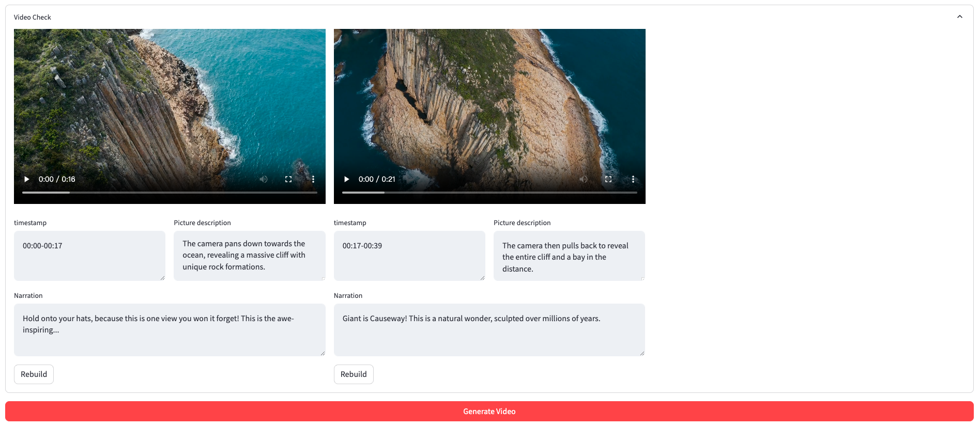Open more options on first video
Image resolution: width=980 pixels, height=427 pixels.
pyautogui.click(x=313, y=179)
